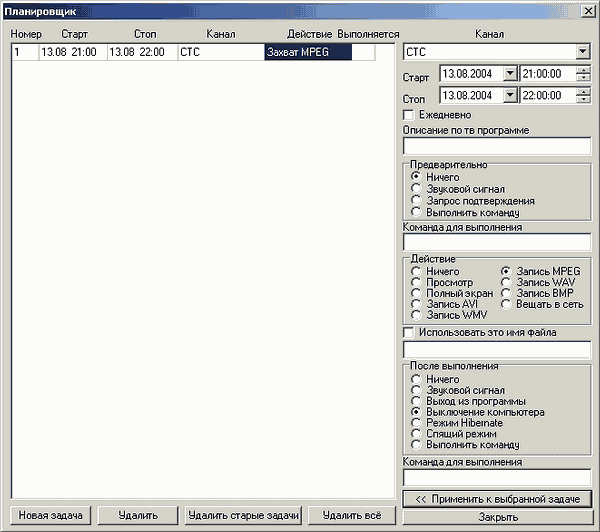600x532 pixels.
Task: Apply settings with Применить к выбранной задаче
Action: (497, 498)
